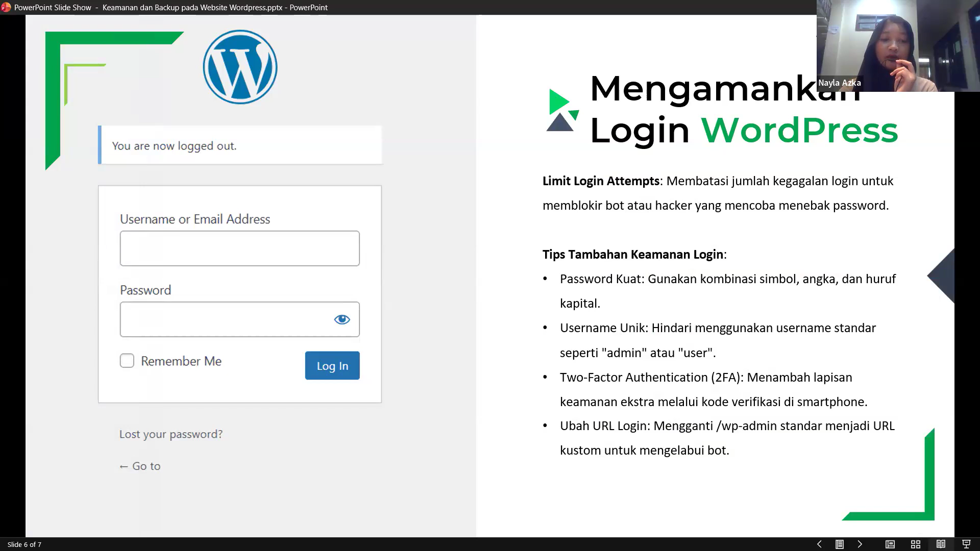Click the logged out notice box

pyautogui.click(x=240, y=145)
